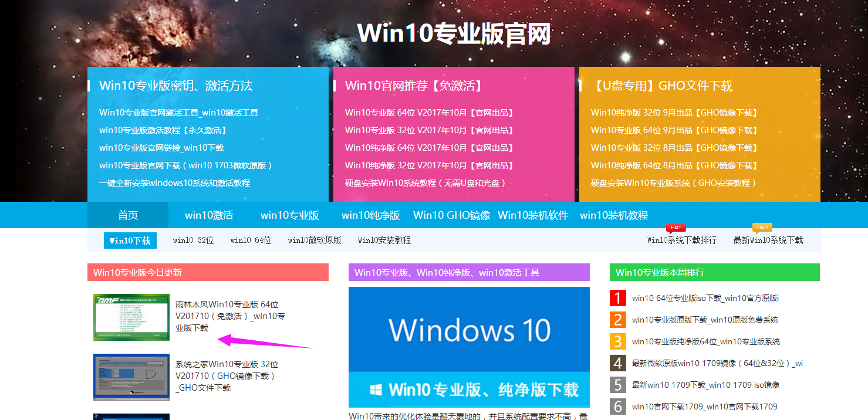Screen dimensions: 868x420
Task: Open the Win10安装教程 link
Action: [384, 240]
